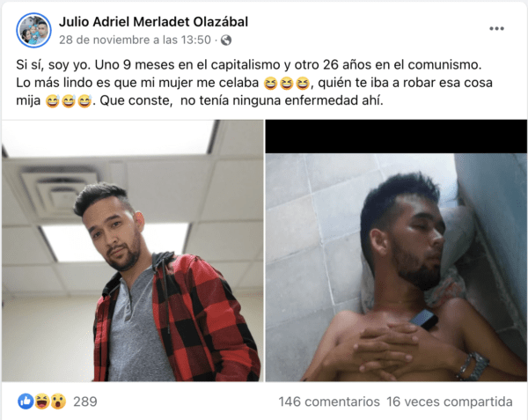Open the 146 comentarios link
The height and width of the screenshot is (420, 528).
(329, 402)
